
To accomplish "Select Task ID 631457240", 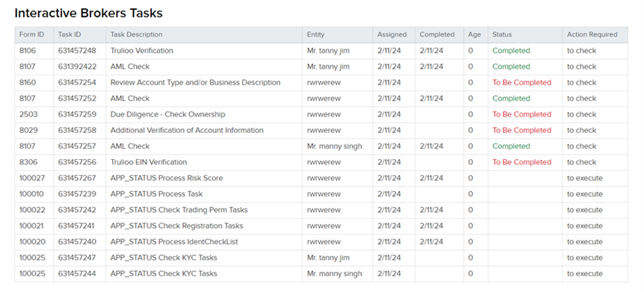I will pos(77,242).
